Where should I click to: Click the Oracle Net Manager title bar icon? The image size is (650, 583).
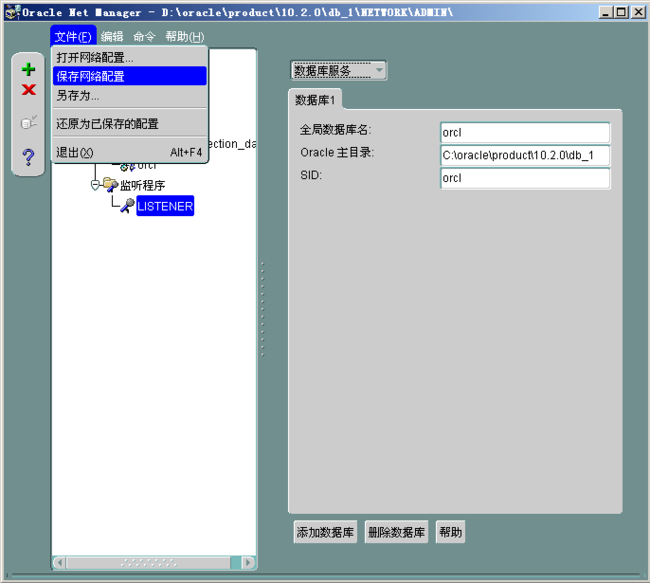point(12,12)
